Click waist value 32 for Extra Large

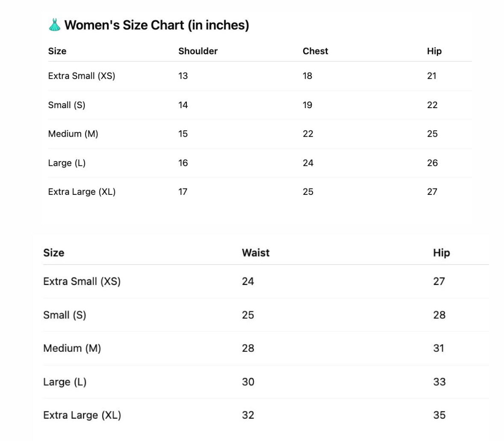[x=248, y=415]
